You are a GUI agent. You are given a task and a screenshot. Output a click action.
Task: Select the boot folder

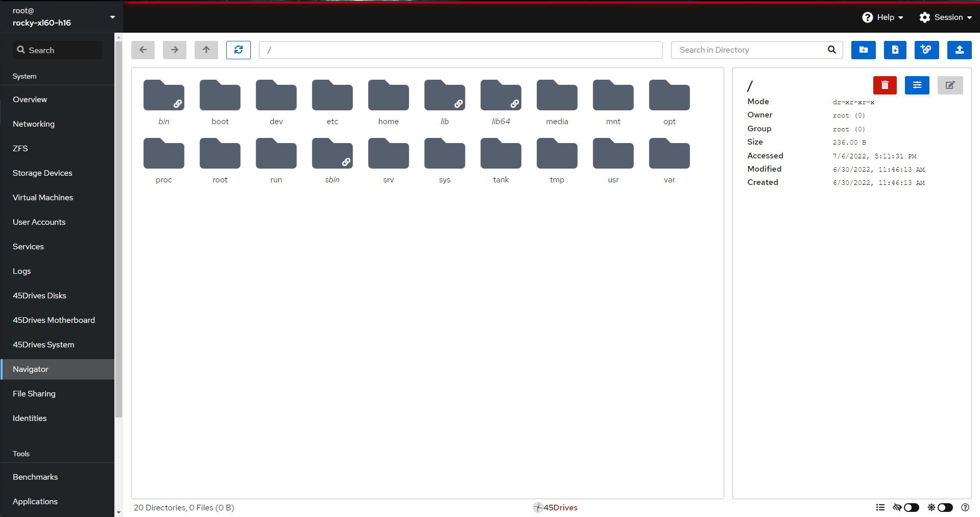click(x=220, y=102)
